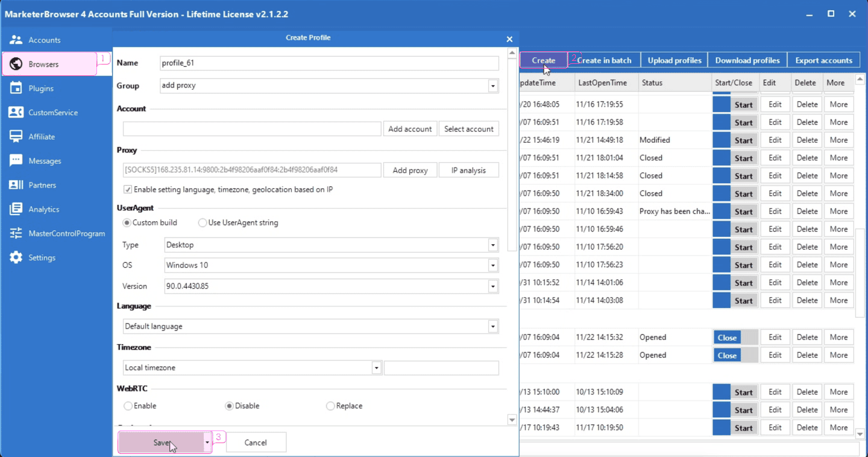This screenshot has height=457, width=868.
Task: Delete the profile last opened 11/21 18:01:04
Action: click(807, 158)
